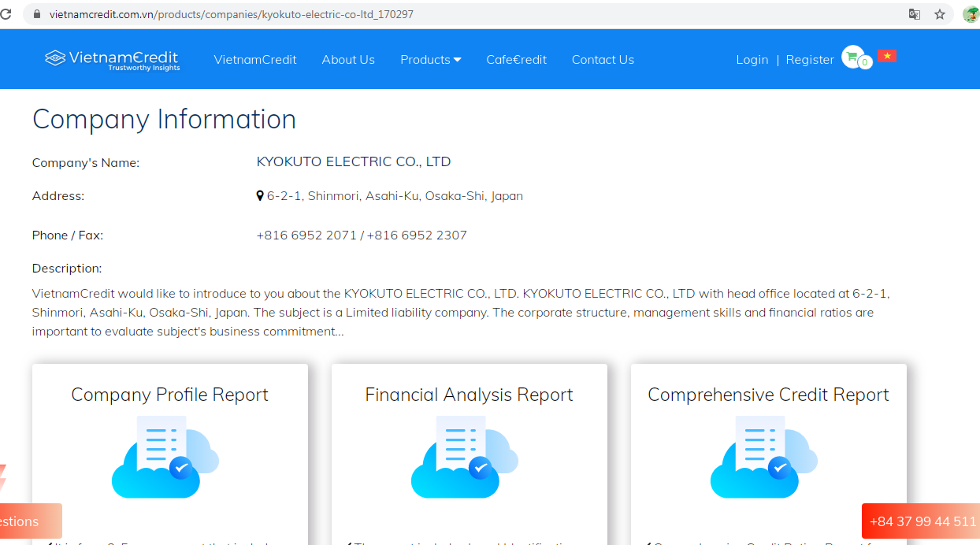This screenshot has height=545, width=980.
Task: Click the Company Profile Report title
Action: coord(170,395)
